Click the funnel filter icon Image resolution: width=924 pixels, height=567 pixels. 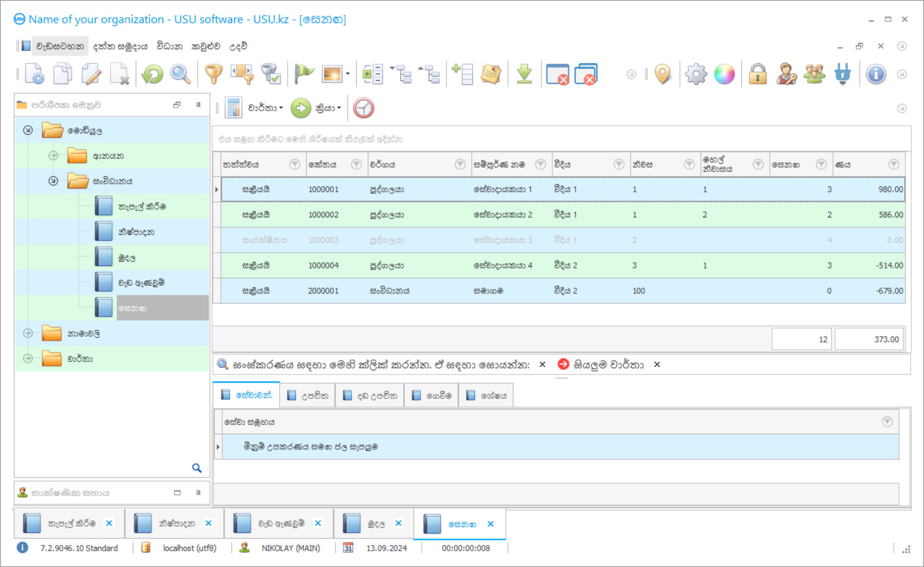click(x=213, y=74)
